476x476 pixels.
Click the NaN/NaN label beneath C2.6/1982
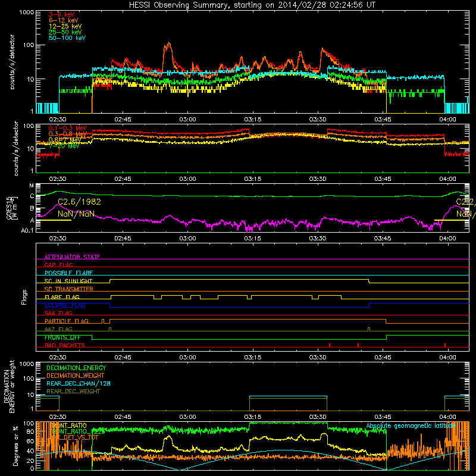pyautogui.click(x=76, y=214)
